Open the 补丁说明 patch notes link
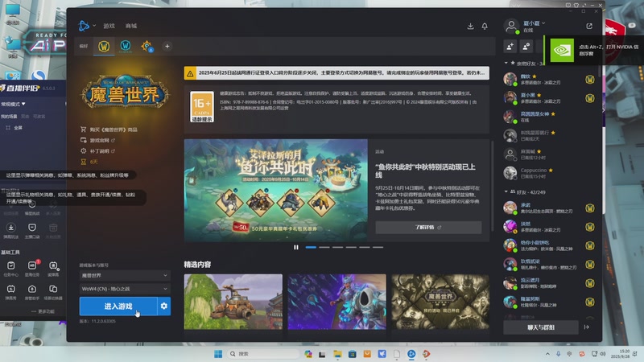The image size is (644, 362). point(99,151)
